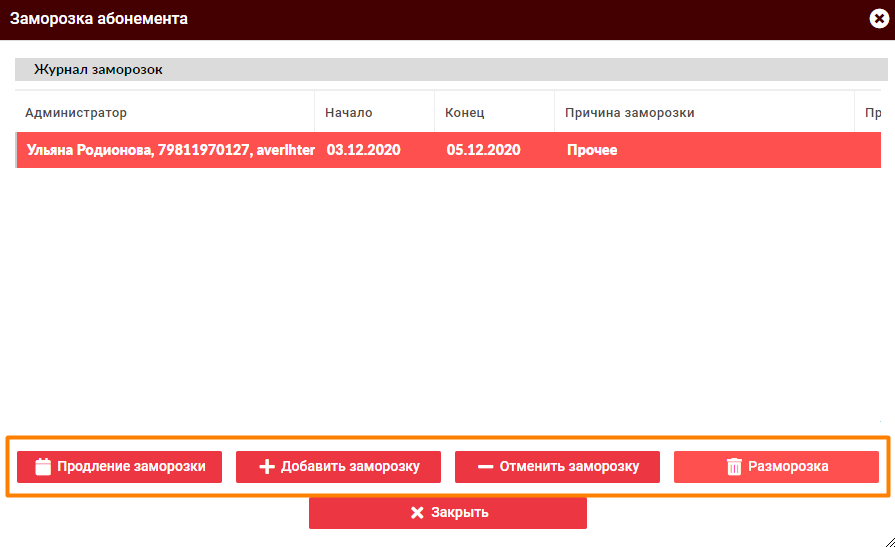Click the Конец column header
Image resolution: width=895 pixels, height=547 pixels.
coord(465,113)
